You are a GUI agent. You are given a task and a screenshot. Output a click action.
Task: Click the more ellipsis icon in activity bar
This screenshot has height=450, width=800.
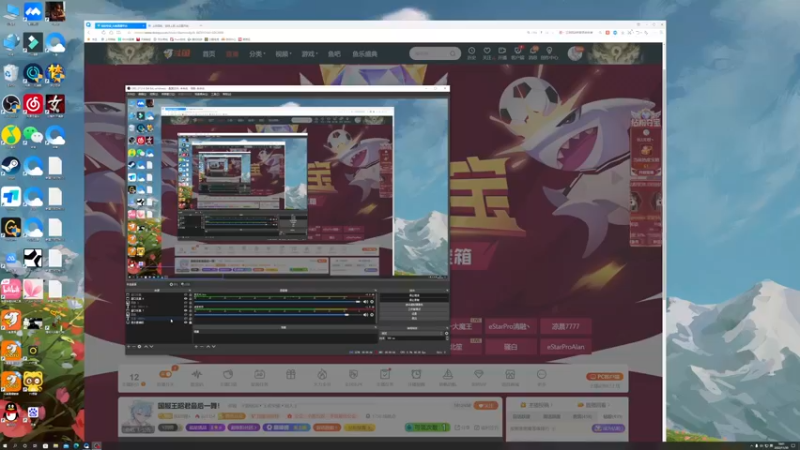pyautogui.click(x=541, y=375)
